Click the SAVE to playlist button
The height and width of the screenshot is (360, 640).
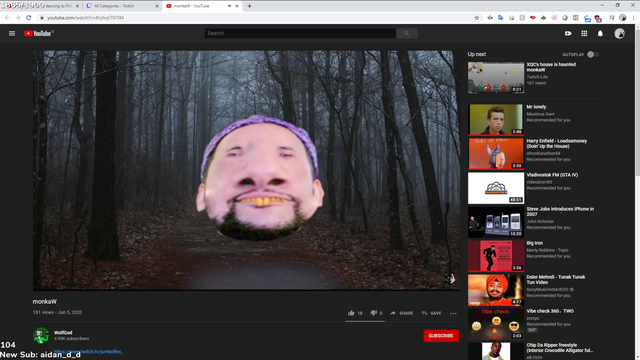pyautogui.click(x=431, y=313)
